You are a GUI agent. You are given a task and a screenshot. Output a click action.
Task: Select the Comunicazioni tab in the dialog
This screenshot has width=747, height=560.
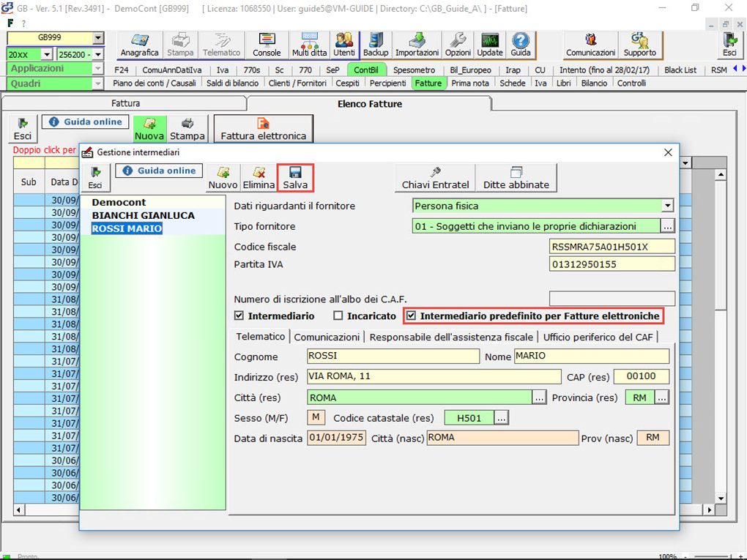(327, 337)
